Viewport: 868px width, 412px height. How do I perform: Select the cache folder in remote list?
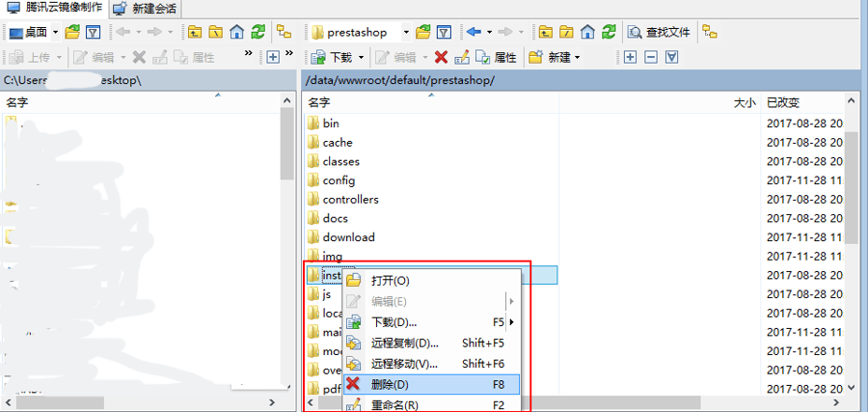338,142
